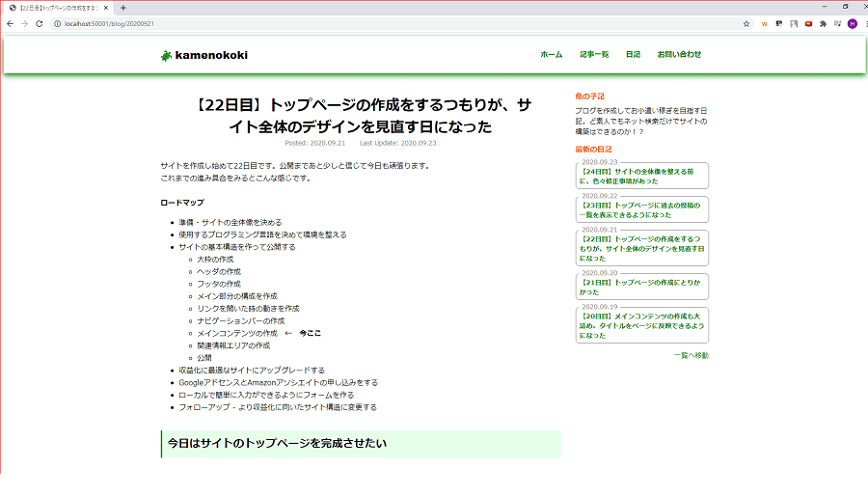Viewport: 868px width, 496px height.
Task: Go to ホーム in the navigation bar
Action: click(x=551, y=54)
